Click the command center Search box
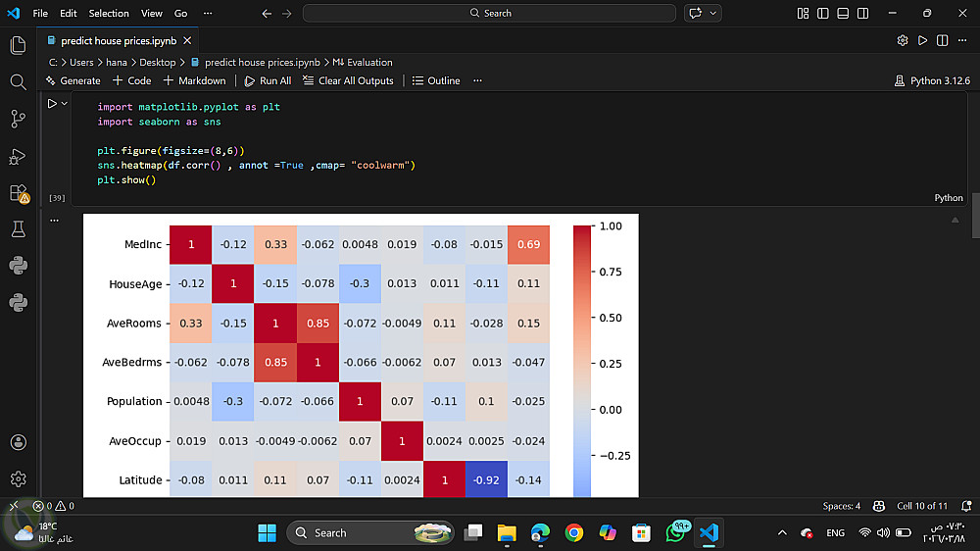This screenshot has height=551, width=980. [489, 13]
